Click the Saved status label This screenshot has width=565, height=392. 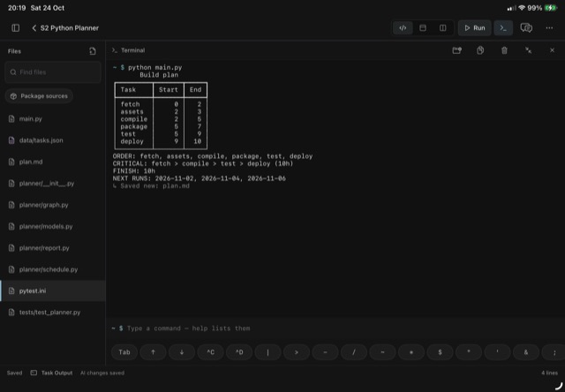(14, 373)
